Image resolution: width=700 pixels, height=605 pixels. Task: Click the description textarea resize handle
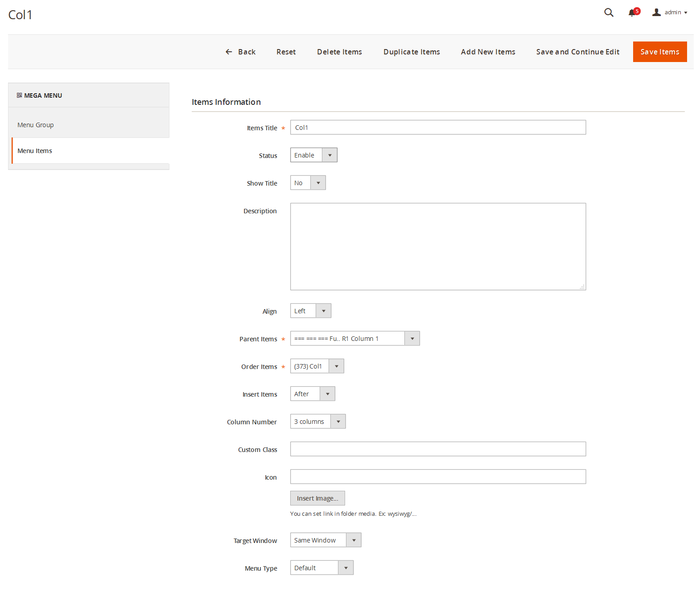pyautogui.click(x=582, y=287)
